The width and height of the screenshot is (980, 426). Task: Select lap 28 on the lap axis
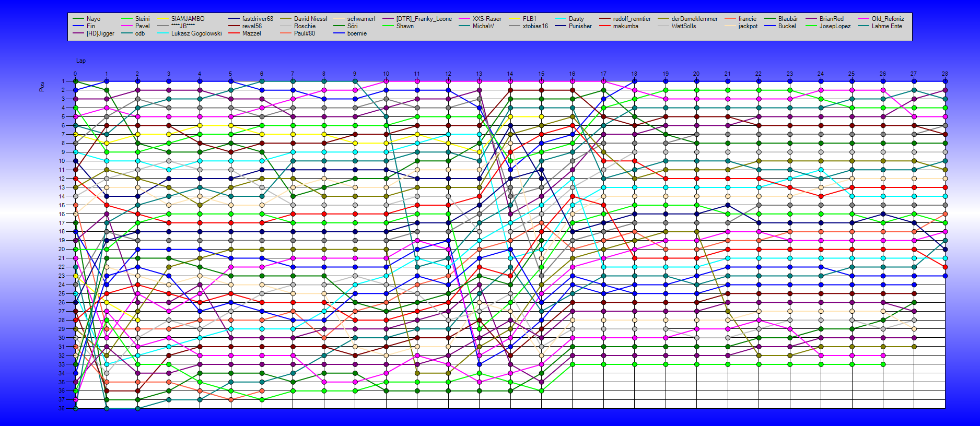(944, 74)
